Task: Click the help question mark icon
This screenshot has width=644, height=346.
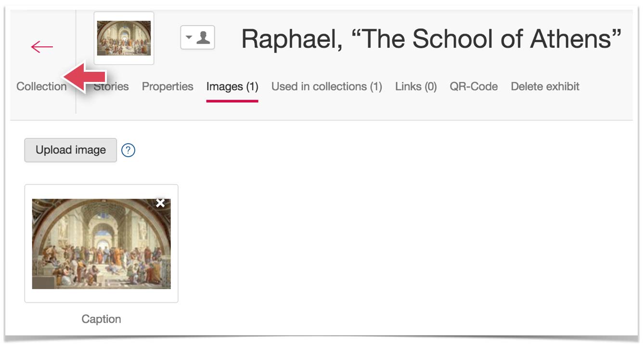Action: tap(128, 150)
